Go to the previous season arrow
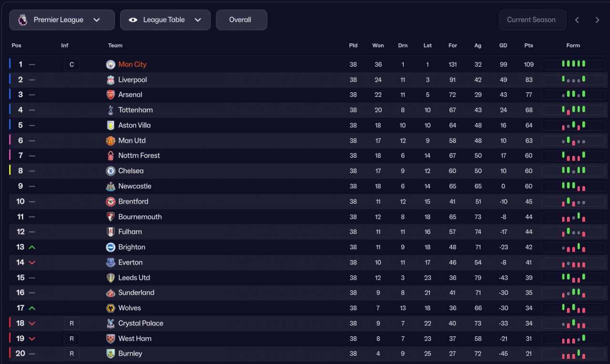Screen dimensions: 610x364 click(x=577, y=20)
